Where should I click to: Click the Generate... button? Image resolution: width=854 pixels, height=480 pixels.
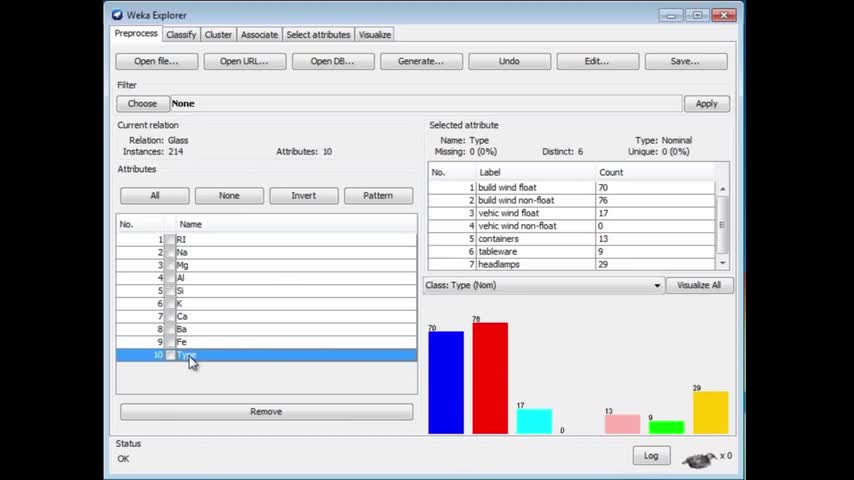click(421, 61)
